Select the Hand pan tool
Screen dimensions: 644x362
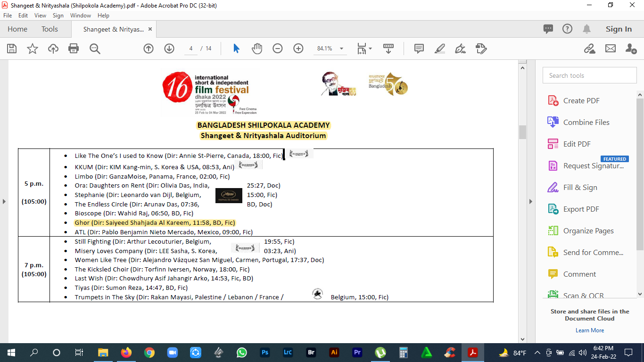tap(257, 49)
